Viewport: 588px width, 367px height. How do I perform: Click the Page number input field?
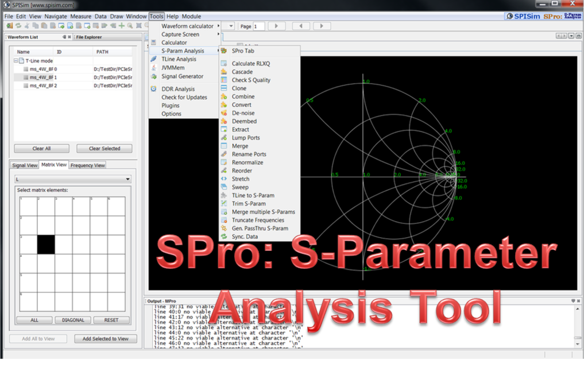click(258, 26)
